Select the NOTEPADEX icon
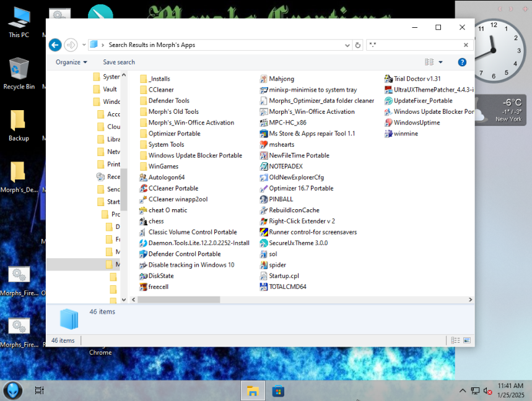This screenshot has height=401, width=532. click(x=264, y=166)
